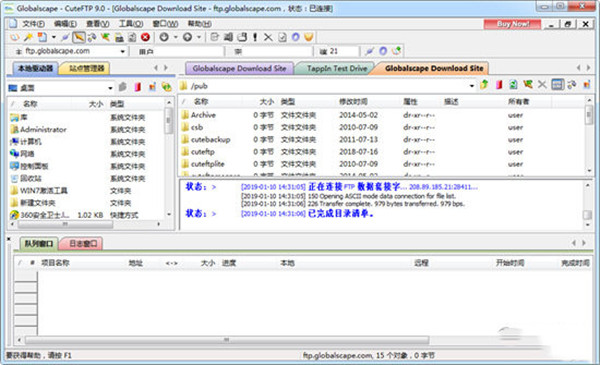Select the cutebackup folder in remote list
Viewport: 600px width, 365px height.
point(210,139)
